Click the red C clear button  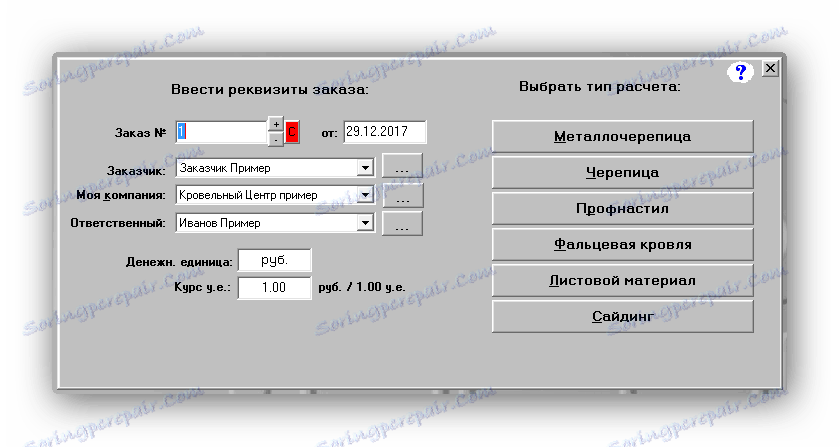click(292, 131)
